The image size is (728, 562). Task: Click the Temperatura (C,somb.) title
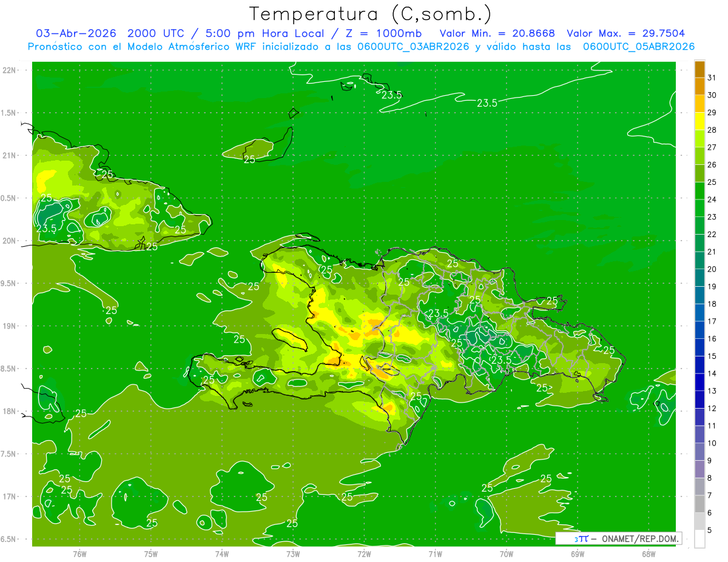[x=370, y=14]
